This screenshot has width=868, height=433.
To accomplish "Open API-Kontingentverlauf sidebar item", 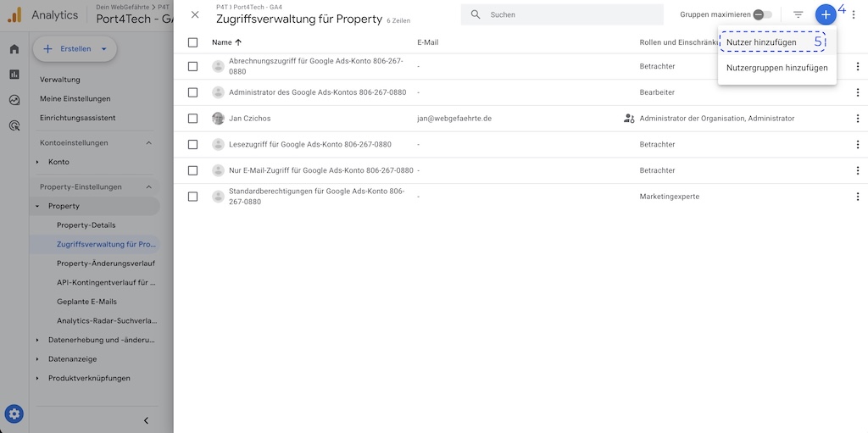I will click(106, 282).
